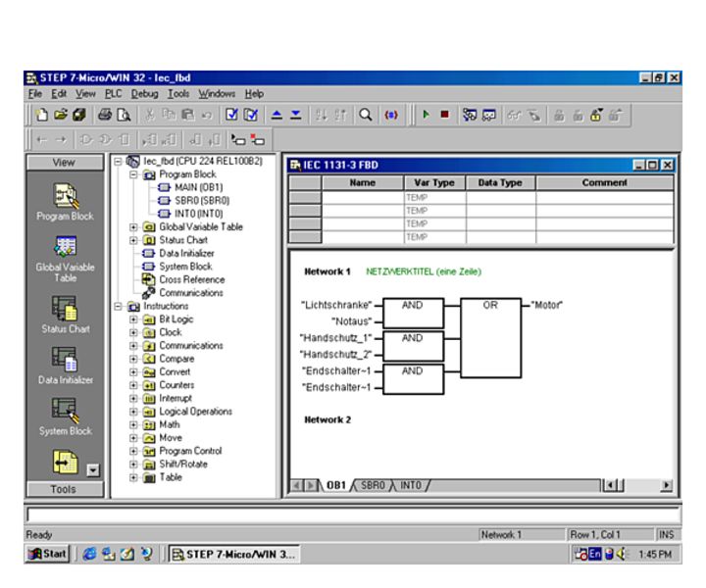The image size is (706, 588).
Task: Click the editor horizontal scrollbar right arrow
Action: (x=666, y=485)
